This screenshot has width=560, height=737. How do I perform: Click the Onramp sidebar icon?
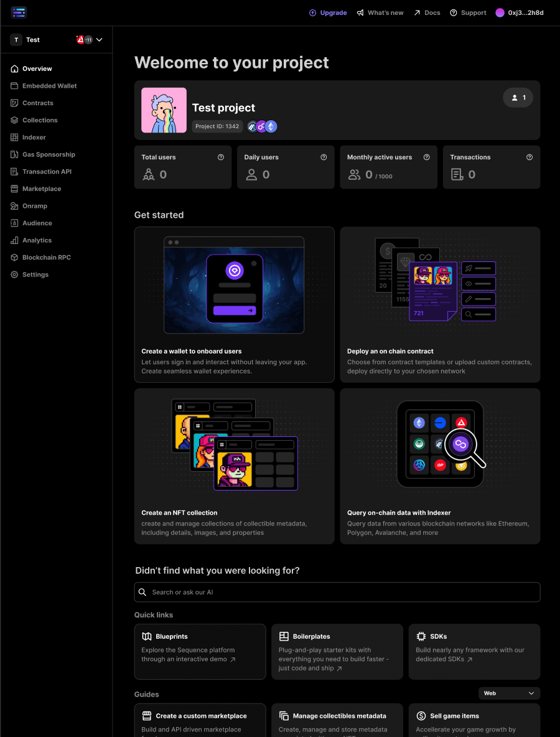[x=14, y=206]
